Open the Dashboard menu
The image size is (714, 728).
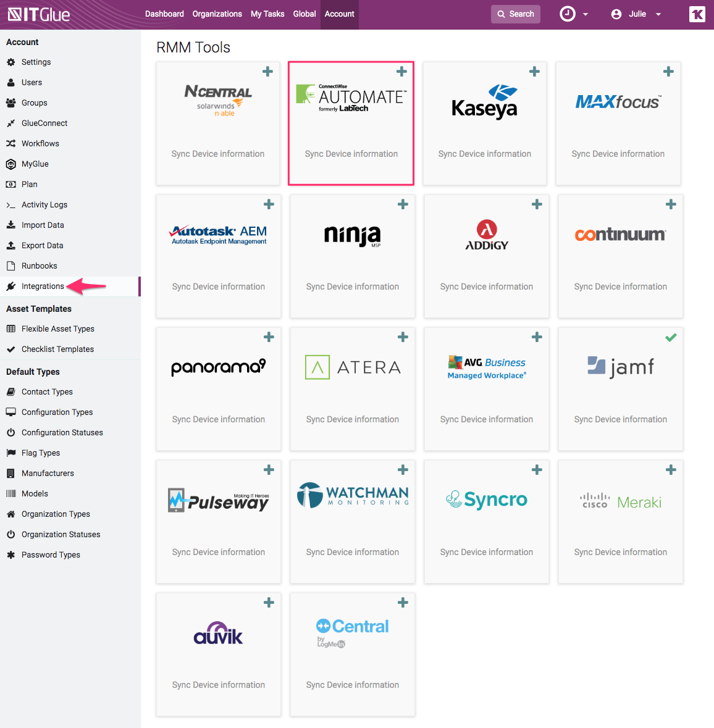(x=164, y=14)
